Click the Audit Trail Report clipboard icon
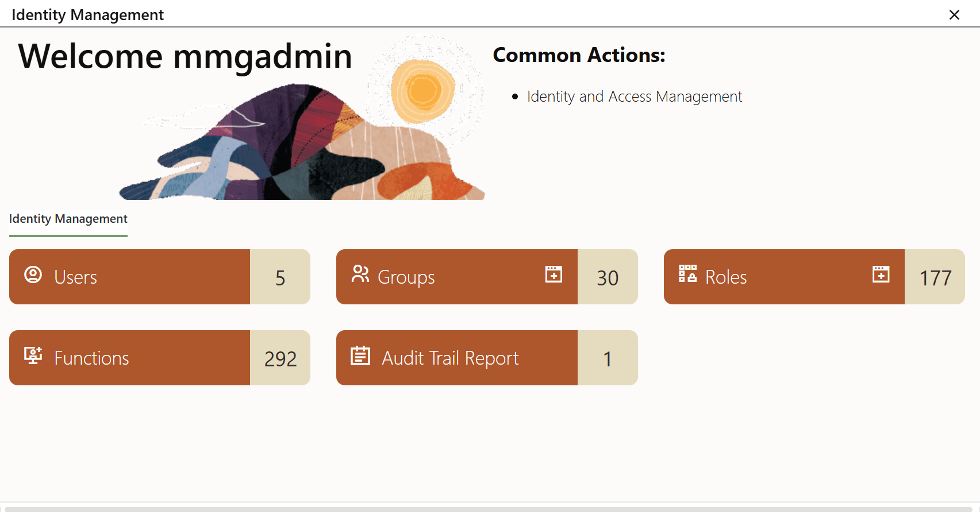The image size is (980, 526). (x=360, y=356)
